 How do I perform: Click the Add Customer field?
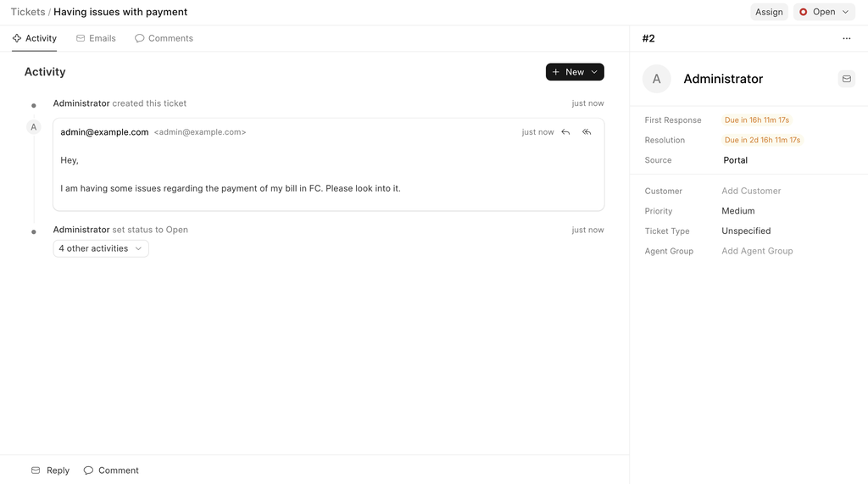tap(751, 191)
